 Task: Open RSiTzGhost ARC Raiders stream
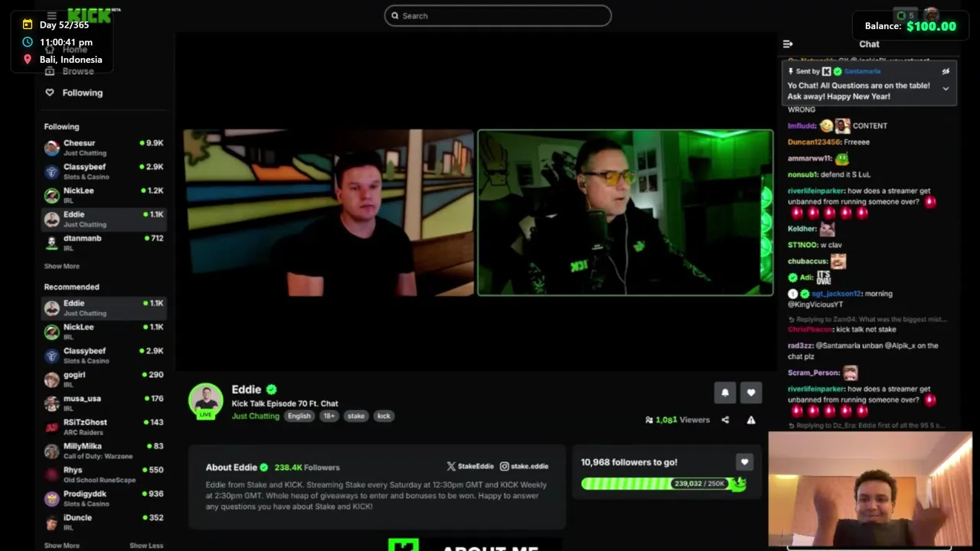tap(103, 427)
